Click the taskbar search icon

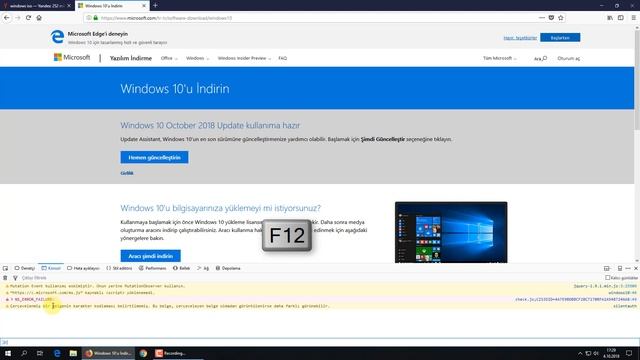click(x=24, y=353)
